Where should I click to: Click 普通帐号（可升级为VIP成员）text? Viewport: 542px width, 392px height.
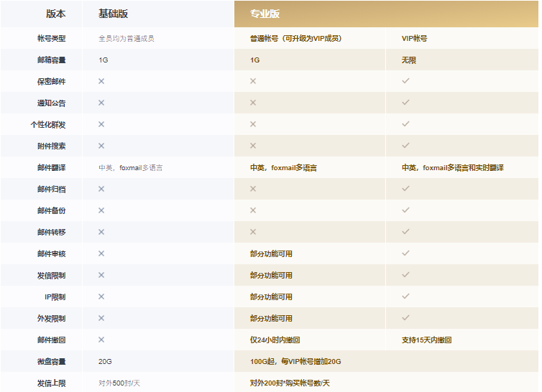(295, 38)
